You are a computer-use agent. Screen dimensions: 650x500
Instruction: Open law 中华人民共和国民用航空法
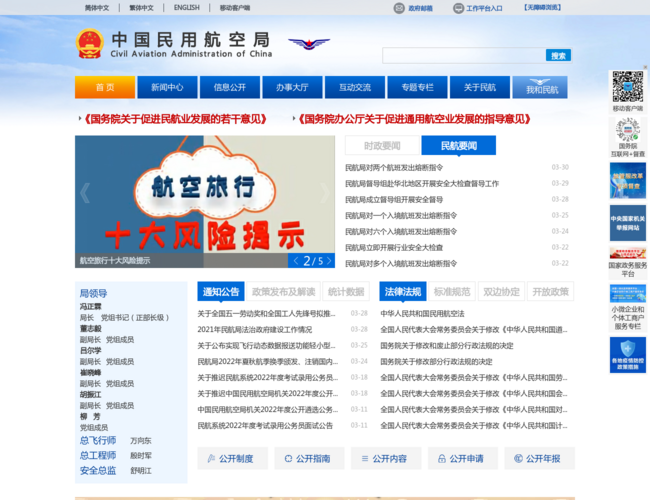(422, 314)
